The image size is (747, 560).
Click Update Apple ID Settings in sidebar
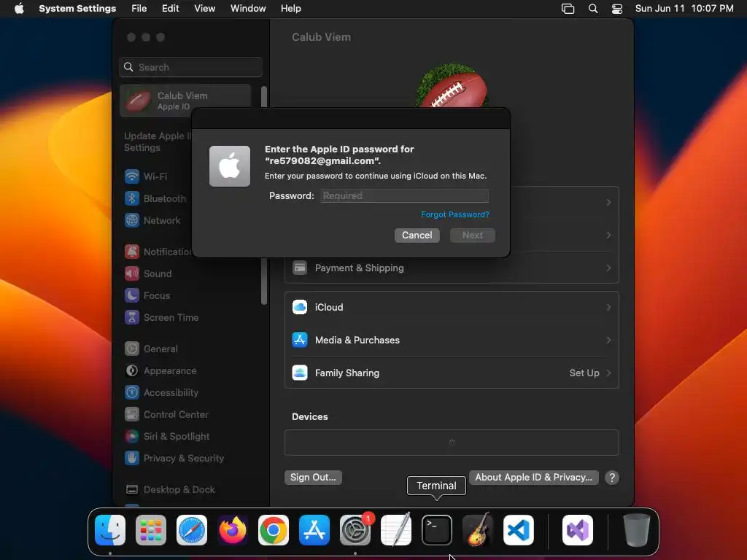[x=157, y=141]
